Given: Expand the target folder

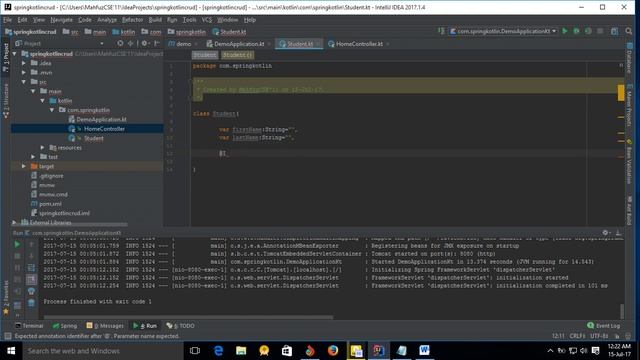Looking at the screenshot, I should 24,166.
